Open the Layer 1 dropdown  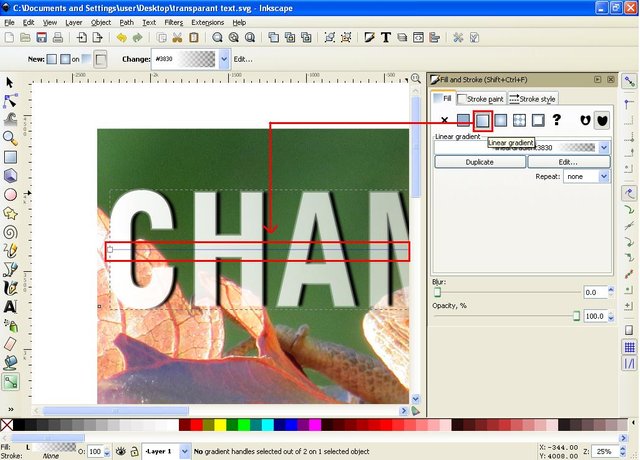click(184, 451)
